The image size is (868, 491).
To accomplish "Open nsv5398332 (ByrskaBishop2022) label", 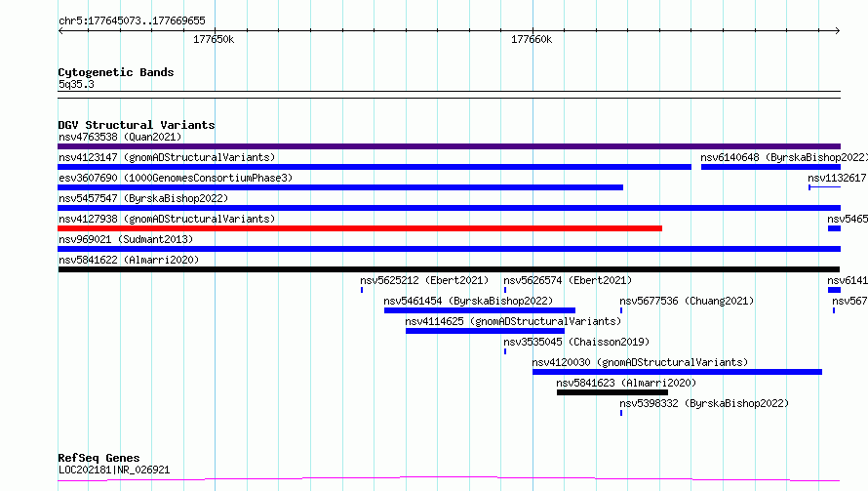I will click(704, 403).
